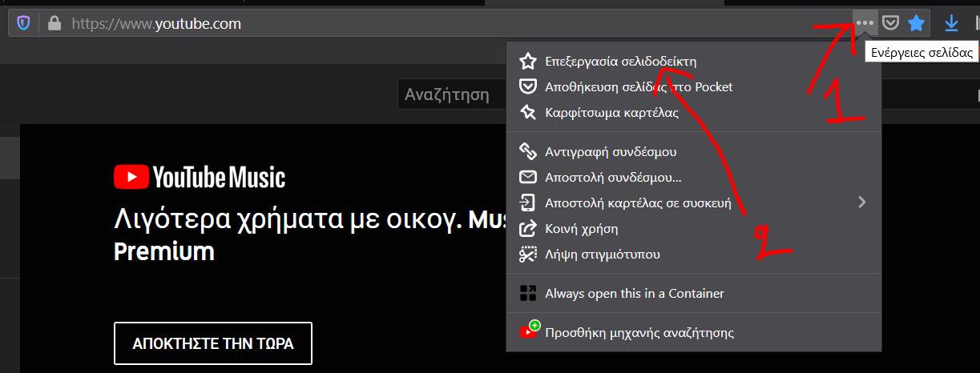The image size is (980, 373).
Task: Select Λήψη στιγμιότυπου
Action: tap(695, 255)
